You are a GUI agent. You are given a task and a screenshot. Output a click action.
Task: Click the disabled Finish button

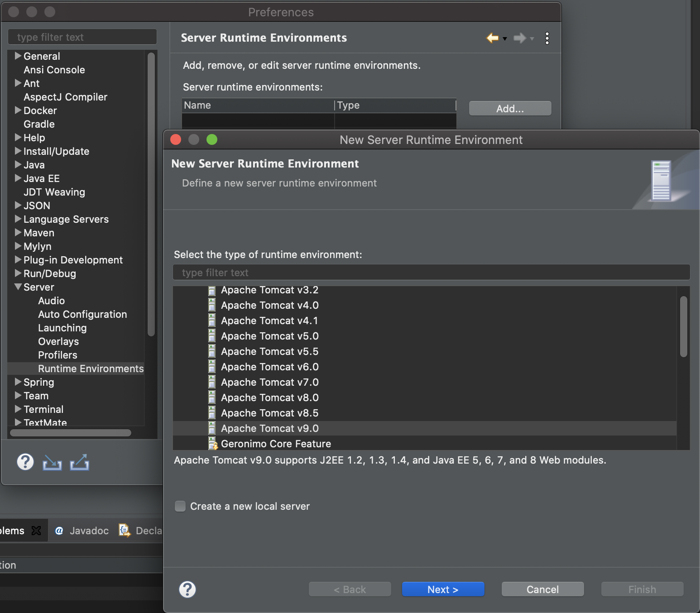[x=642, y=589]
